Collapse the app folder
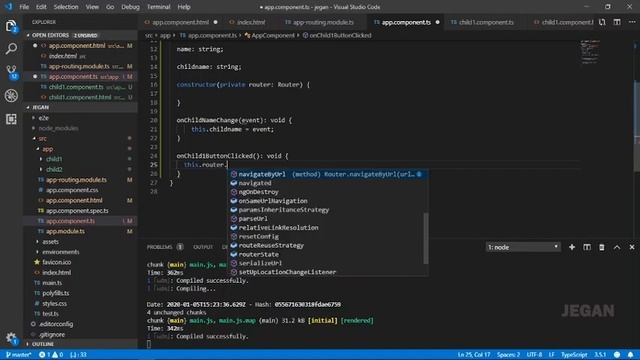This screenshot has width=640, height=360. [x=81, y=149]
